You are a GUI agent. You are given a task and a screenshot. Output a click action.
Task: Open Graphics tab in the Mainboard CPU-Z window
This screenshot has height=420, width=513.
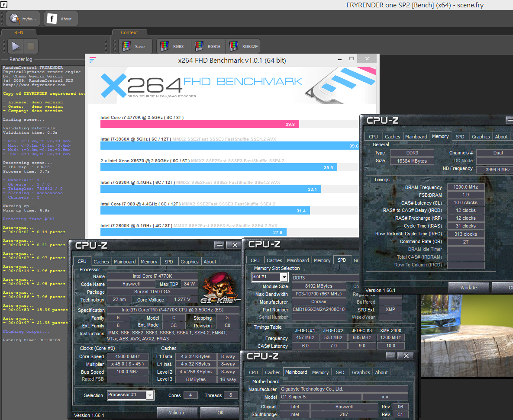pyautogui.click(x=361, y=372)
